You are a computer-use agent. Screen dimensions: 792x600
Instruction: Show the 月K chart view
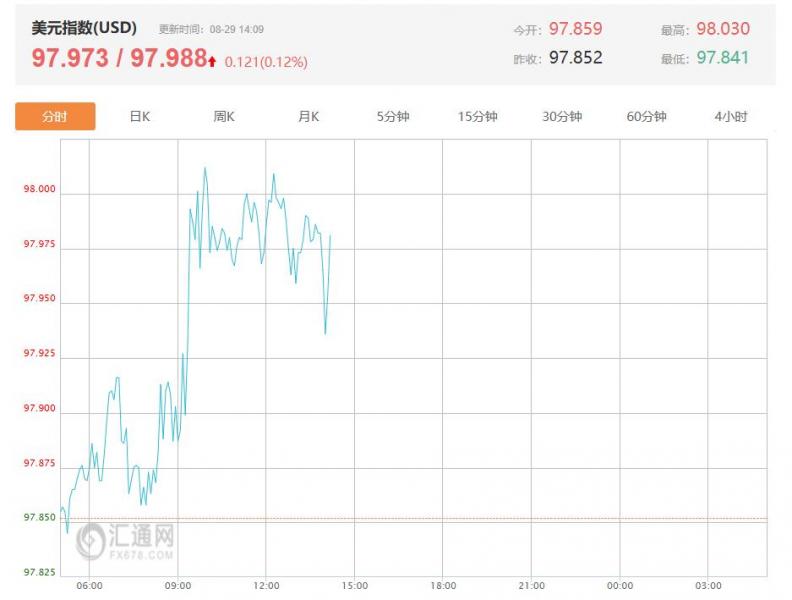pos(308,116)
